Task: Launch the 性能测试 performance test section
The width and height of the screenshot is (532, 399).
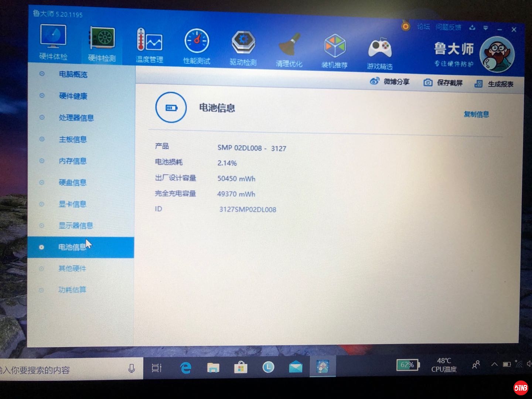Action: [197, 47]
